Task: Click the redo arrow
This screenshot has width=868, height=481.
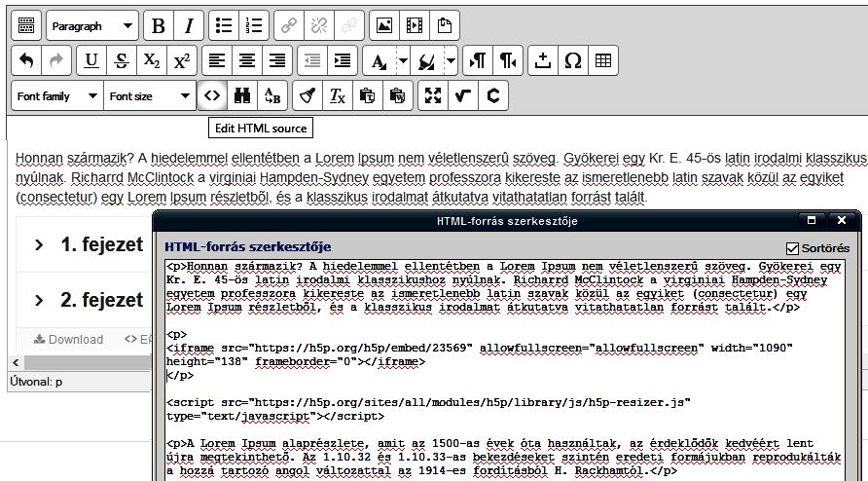Action: coord(56,60)
